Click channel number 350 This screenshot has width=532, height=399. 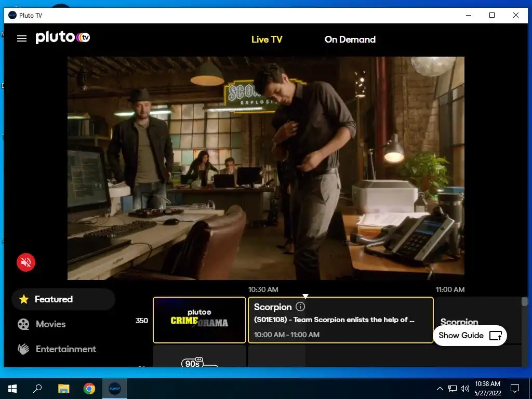(141, 321)
